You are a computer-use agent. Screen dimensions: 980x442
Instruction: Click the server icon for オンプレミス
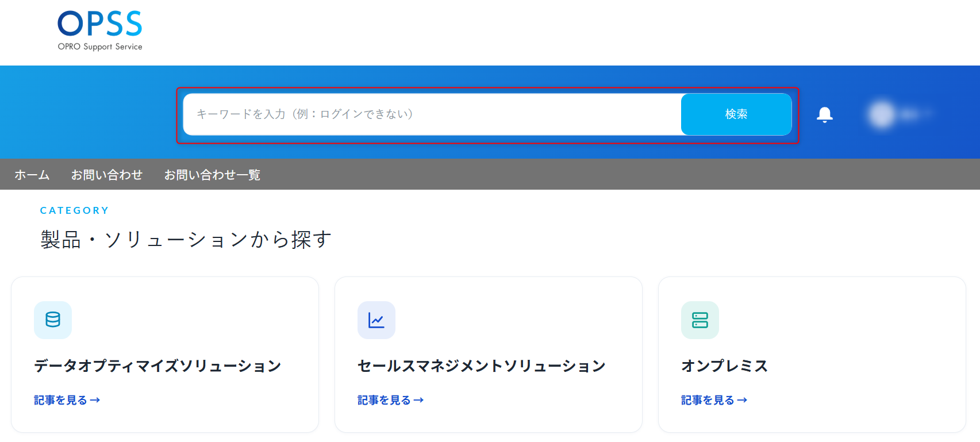(700, 320)
